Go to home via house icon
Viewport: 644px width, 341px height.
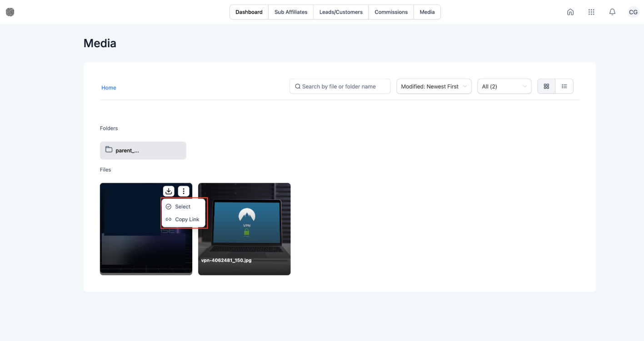pos(570,12)
